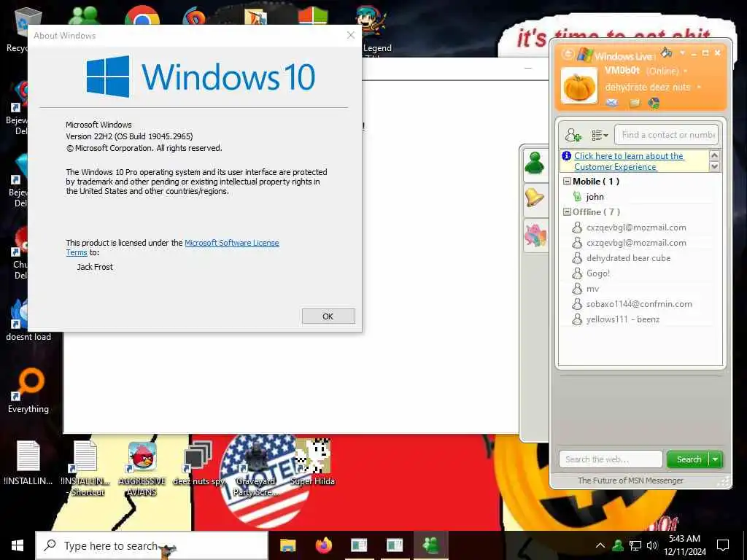Viewport: 747px width, 560px height.
Task: Select the AGGRESSIVE AVIANS desktop shortcut
Action: click(x=142, y=469)
